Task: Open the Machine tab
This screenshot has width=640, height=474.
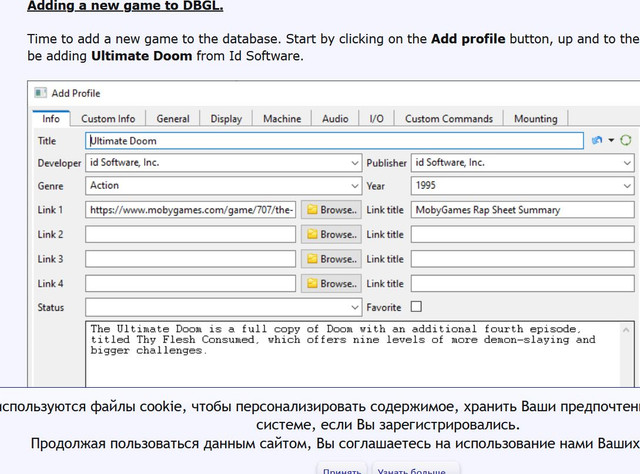Action: tap(282, 119)
